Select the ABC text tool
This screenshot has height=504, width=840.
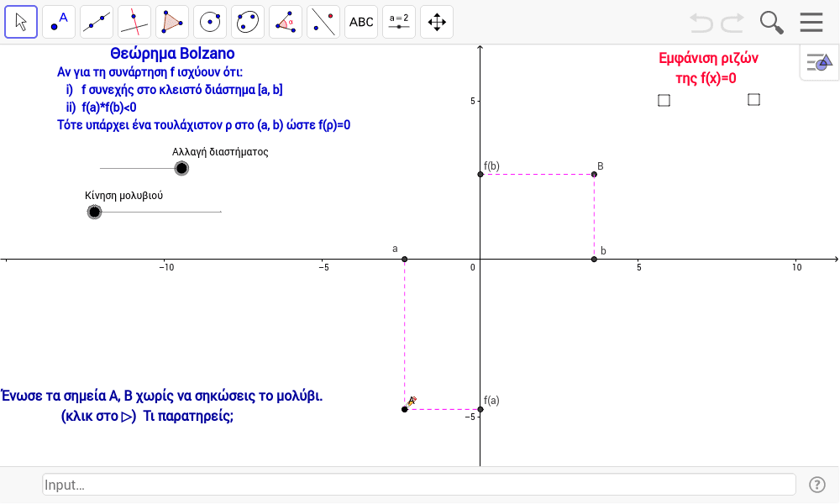361,22
